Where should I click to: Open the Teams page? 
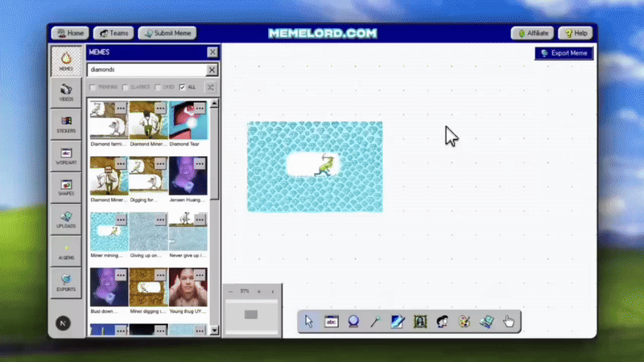pyautogui.click(x=114, y=33)
